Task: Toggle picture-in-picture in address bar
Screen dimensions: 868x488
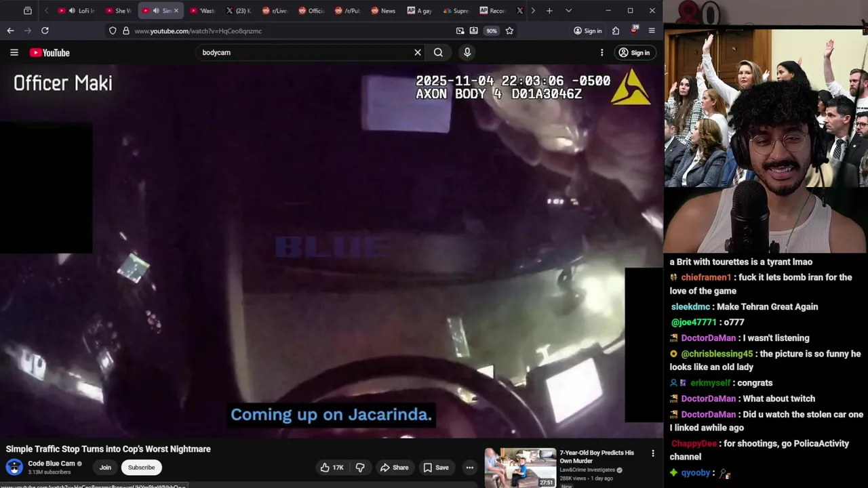Action: pyautogui.click(x=460, y=30)
